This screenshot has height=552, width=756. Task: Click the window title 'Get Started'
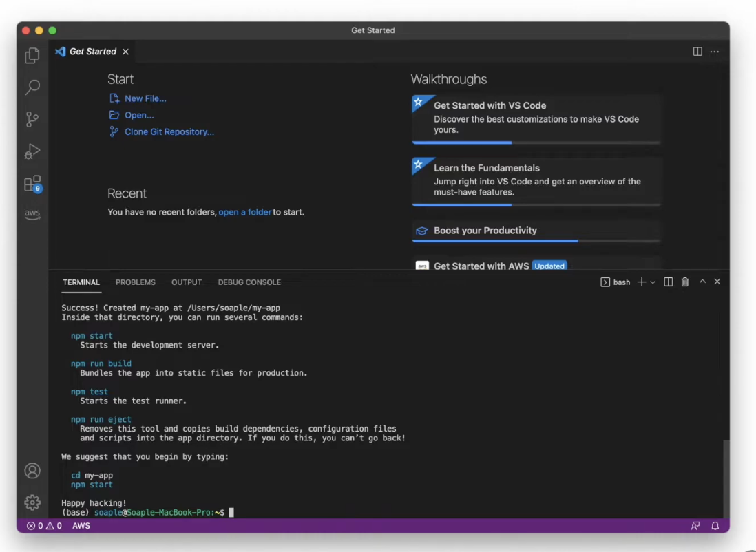coord(372,30)
